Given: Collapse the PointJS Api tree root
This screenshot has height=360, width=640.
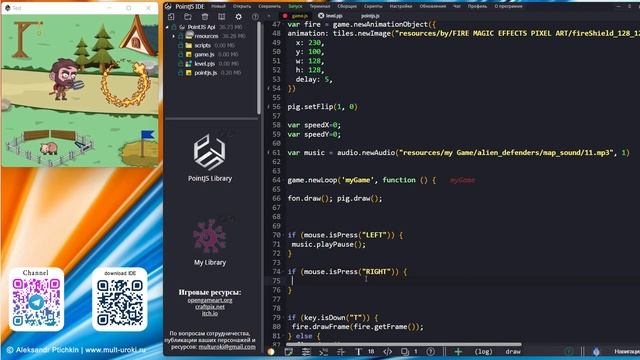Looking at the screenshot, I should [167, 27].
